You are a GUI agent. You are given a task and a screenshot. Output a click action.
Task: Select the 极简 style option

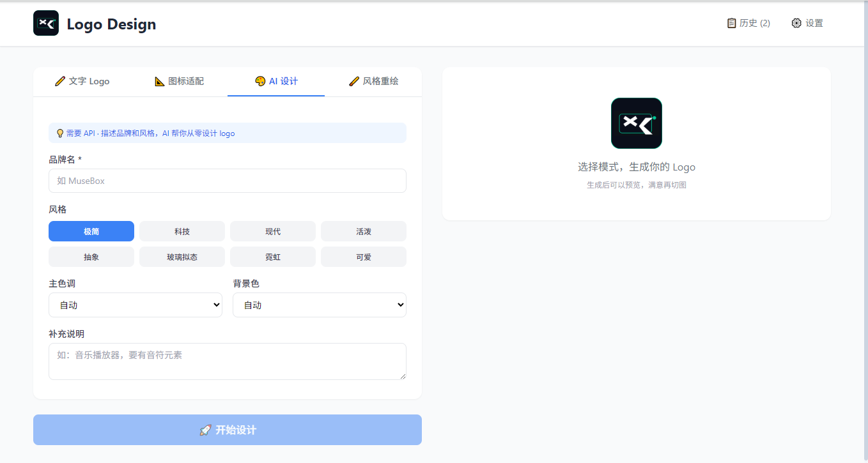click(91, 231)
